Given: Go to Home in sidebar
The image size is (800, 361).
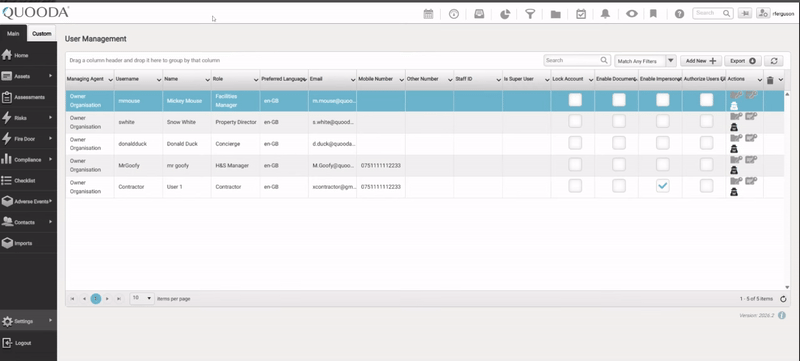Looking at the screenshot, I should [x=28, y=55].
